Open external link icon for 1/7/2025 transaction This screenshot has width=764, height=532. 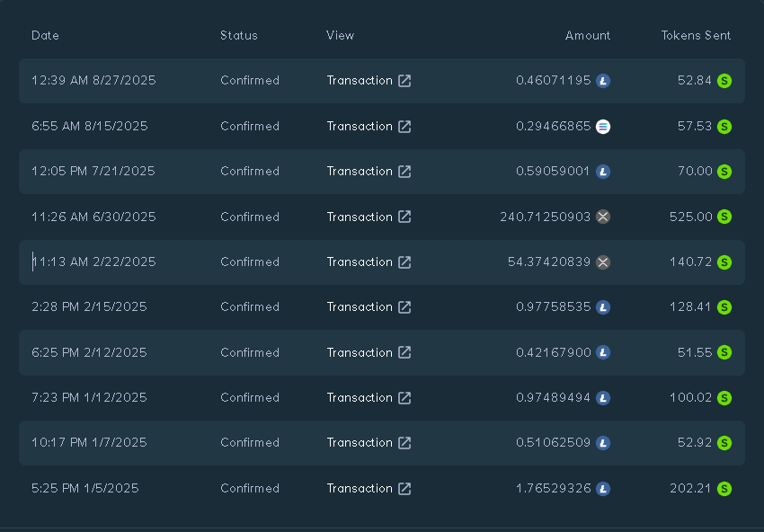[404, 442]
